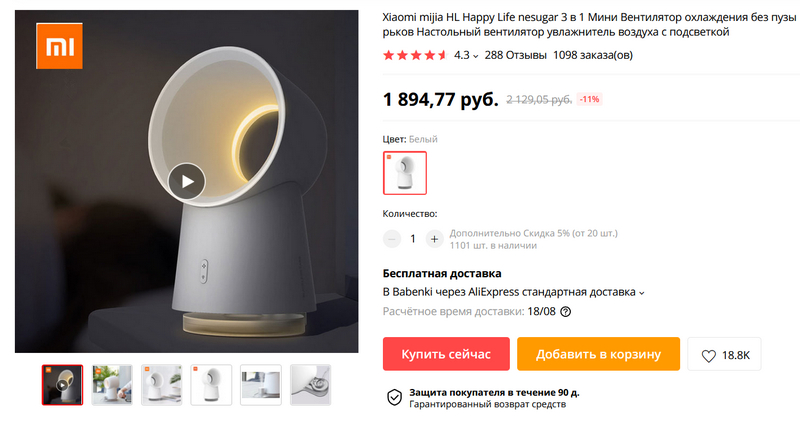Image resolution: width=800 pixels, height=427 pixels.
Task: Click the Xiaomi MI logo badge
Action: 59,46
